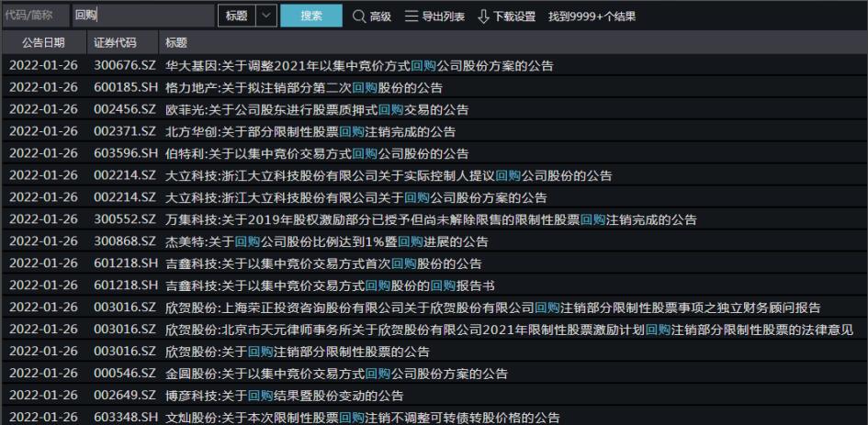
Task: Sort by the 证券代码 column header
Action: 114,42
